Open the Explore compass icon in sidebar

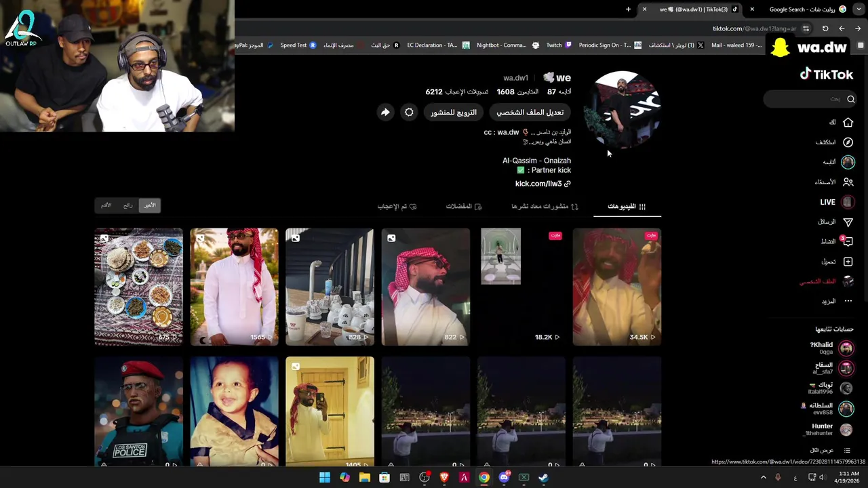pyautogui.click(x=848, y=142)
